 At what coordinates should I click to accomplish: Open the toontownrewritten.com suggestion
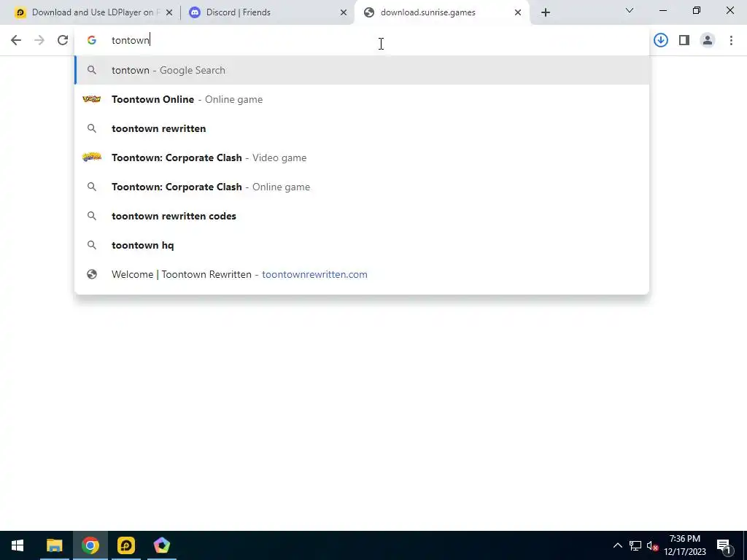362,274
